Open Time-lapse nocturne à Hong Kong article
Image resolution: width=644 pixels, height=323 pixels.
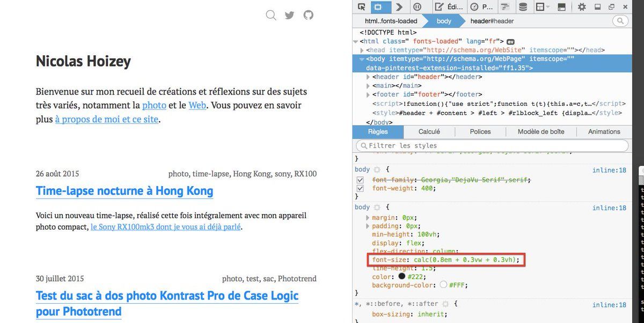click(125, 191)
